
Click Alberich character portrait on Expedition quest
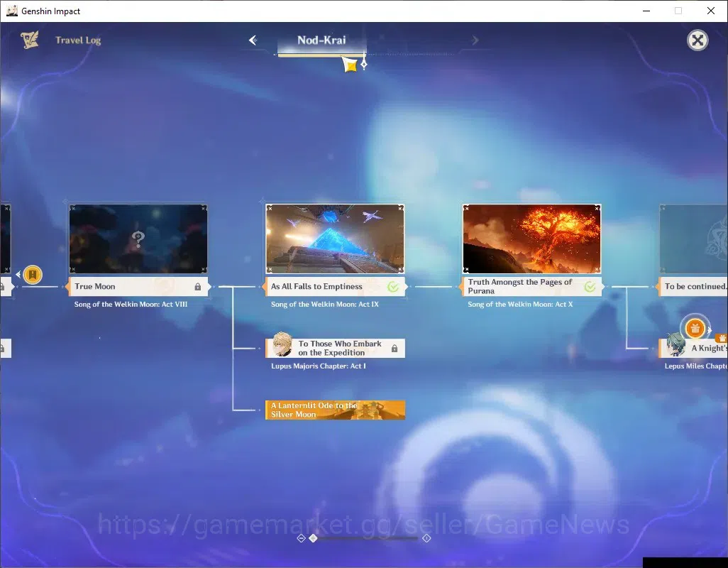[x=282, y=344]
